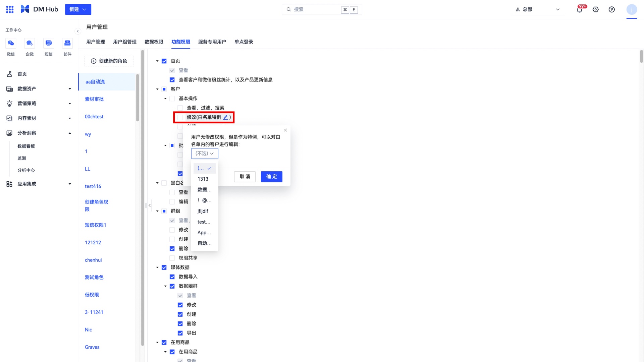
Task: Collapse the left sidebar with arrow icon
Action: (x=78, y=31)
